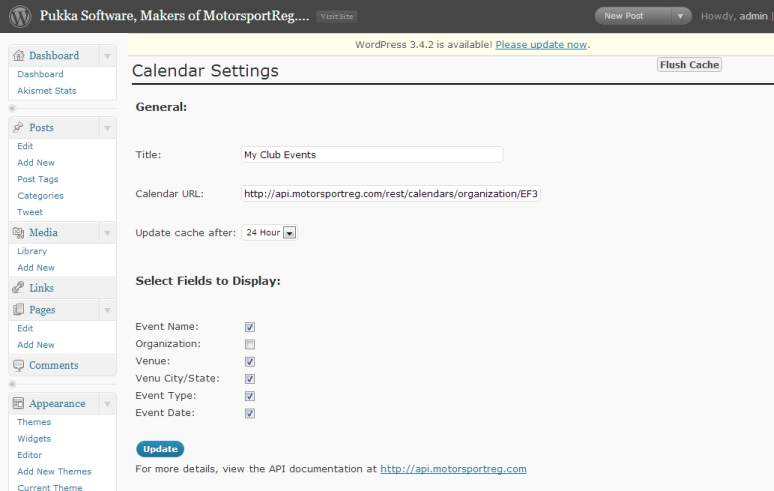Screen dimensions: 774x491
Task: Follow the Please update now link
Action: pos(541,45)
